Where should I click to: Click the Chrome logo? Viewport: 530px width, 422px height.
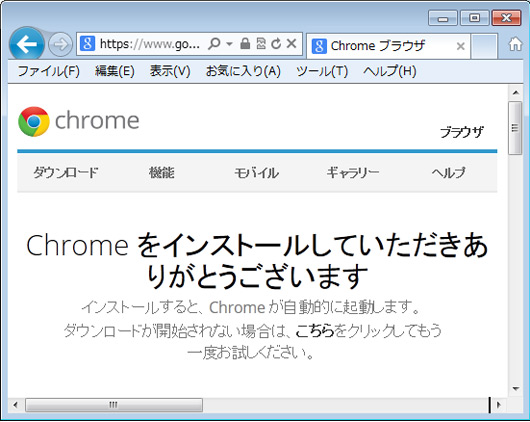[x=79, y=121]
